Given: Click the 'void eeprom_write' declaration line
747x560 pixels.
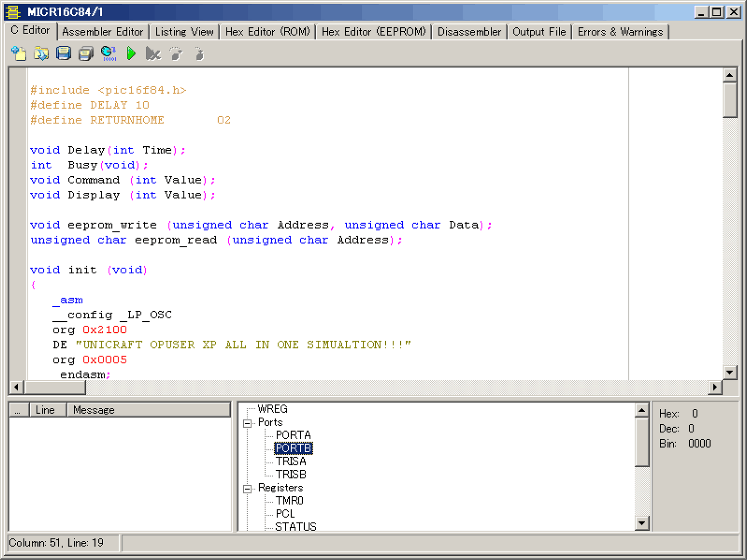Looking at the screenshot, I should click(x=261, y=225).
